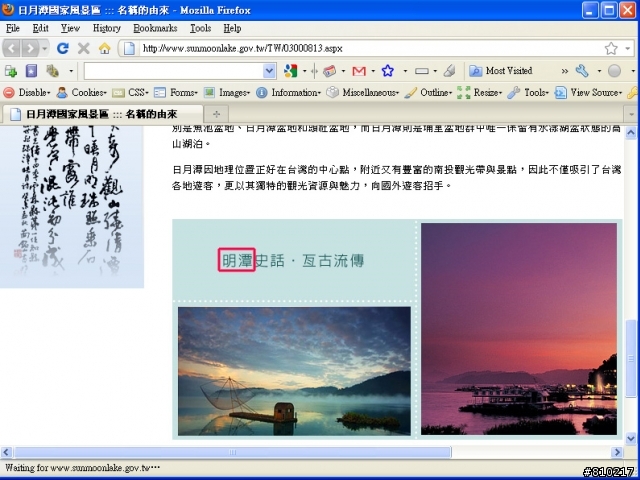This screenshot has height=480, width=640.
Task: Open the dropdown arrow beside the Gmail icon
Action: click(x=373, y=71)
